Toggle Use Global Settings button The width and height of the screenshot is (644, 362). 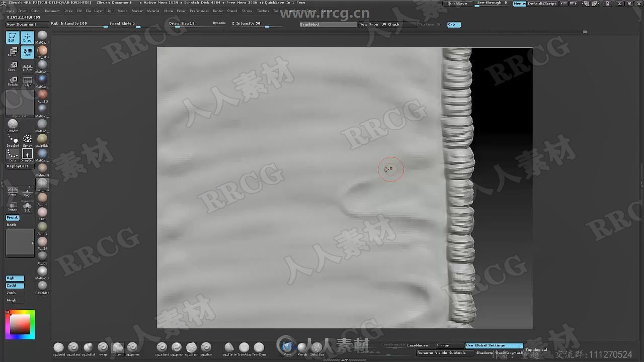tap(494, 345)
